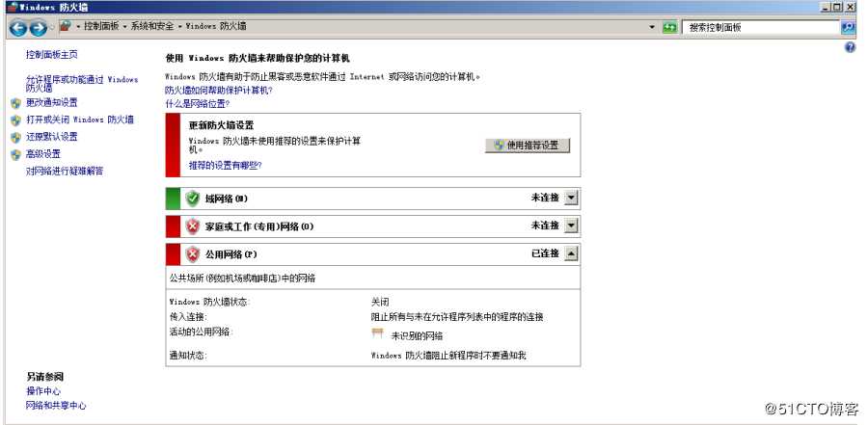Click the refresh icon beside address bar
Viewport: 868px width, 425px height.
coord(670,27)
